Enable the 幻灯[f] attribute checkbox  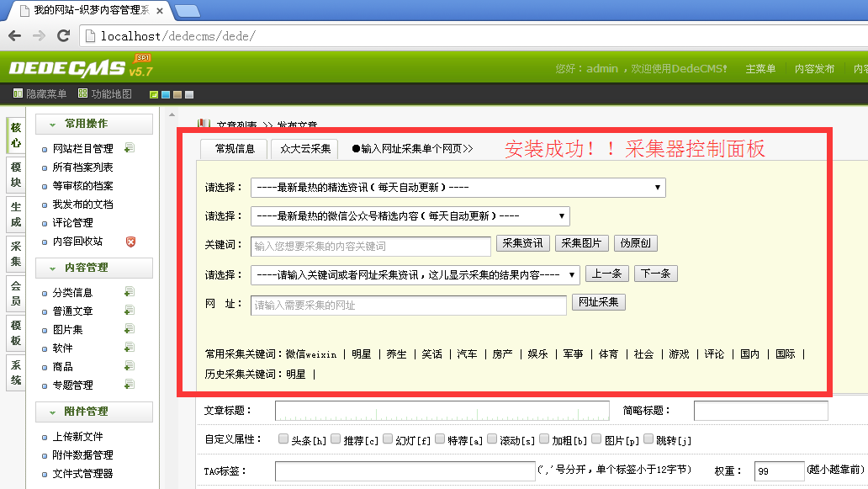[x=388, y=439]
